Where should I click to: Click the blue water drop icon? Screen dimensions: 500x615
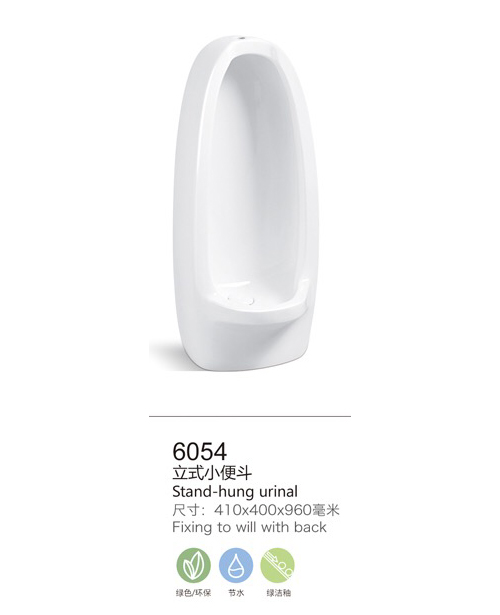[236, 565]
